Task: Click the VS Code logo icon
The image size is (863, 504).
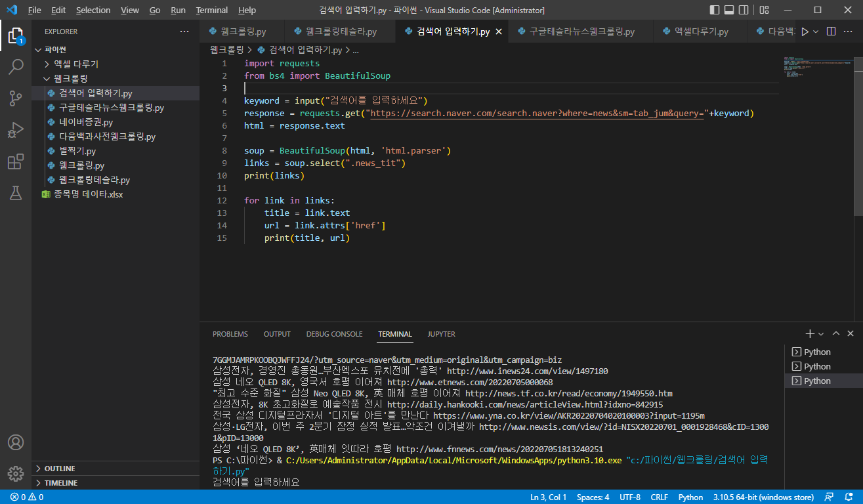Action: coord(12,10)
